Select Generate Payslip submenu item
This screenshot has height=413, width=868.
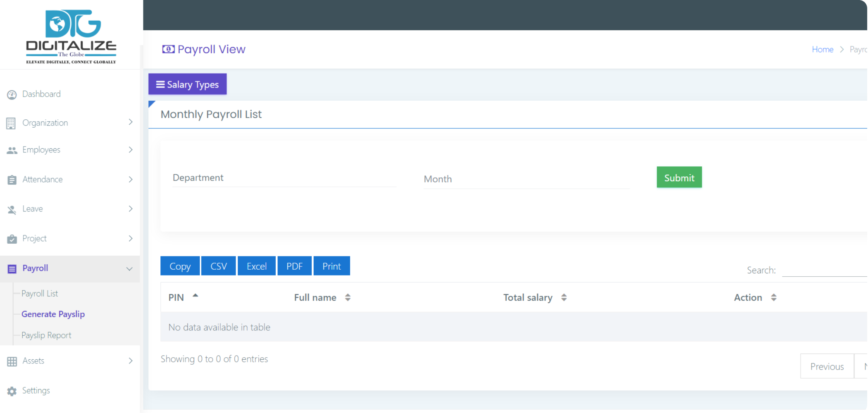pyautogui.click(x=53, y=314)
